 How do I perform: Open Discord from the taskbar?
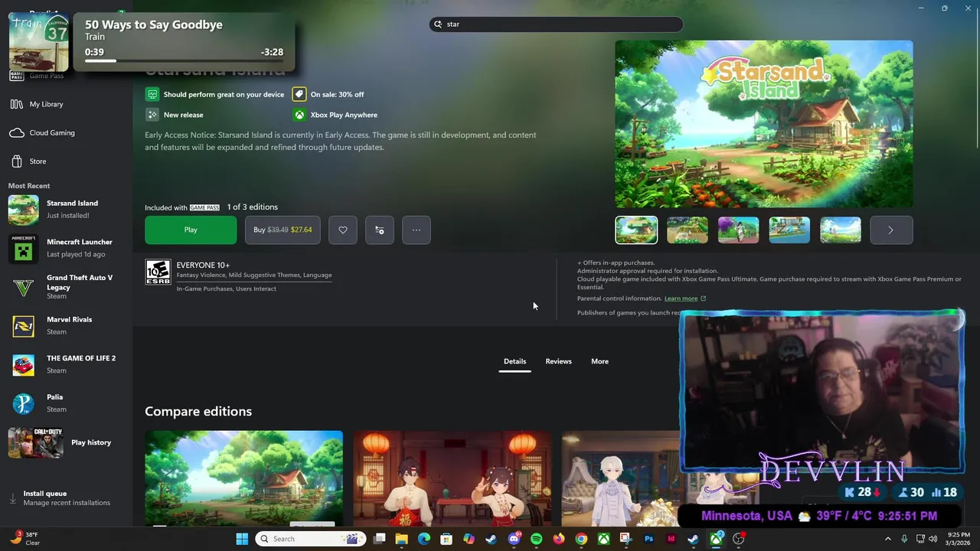pyautogui.click(x=514, y=539)
